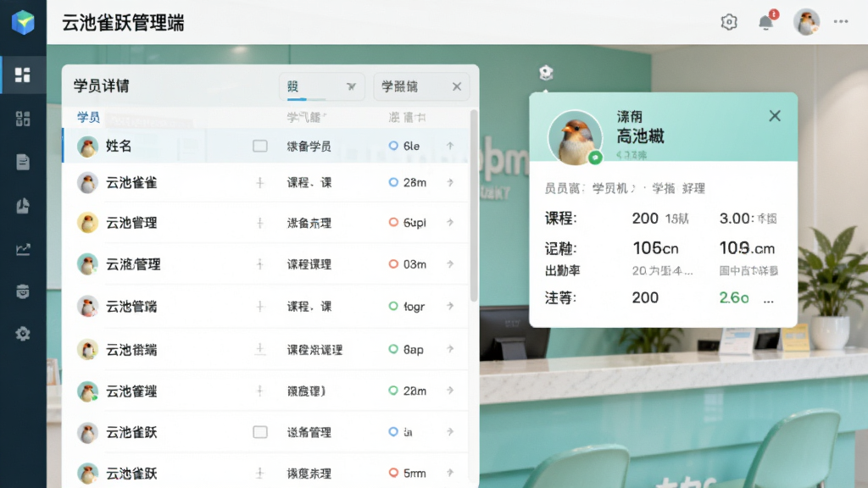Open the export file icon in the sidebar
The image size is (868, 488).
tap(23, 206)
